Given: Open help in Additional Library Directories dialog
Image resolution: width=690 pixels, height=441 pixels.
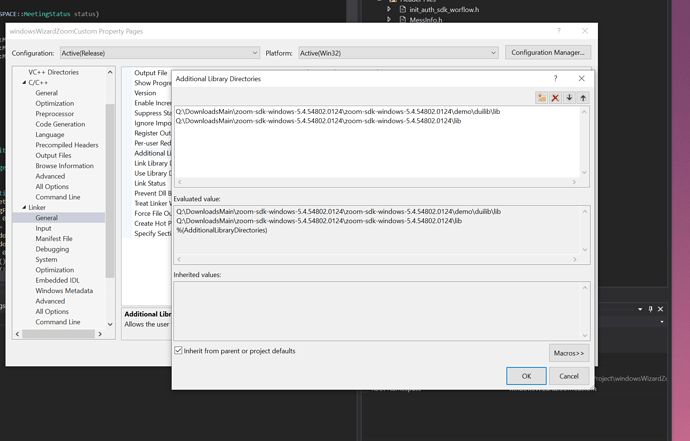Looking at the screenshot, I should point(555,78).
